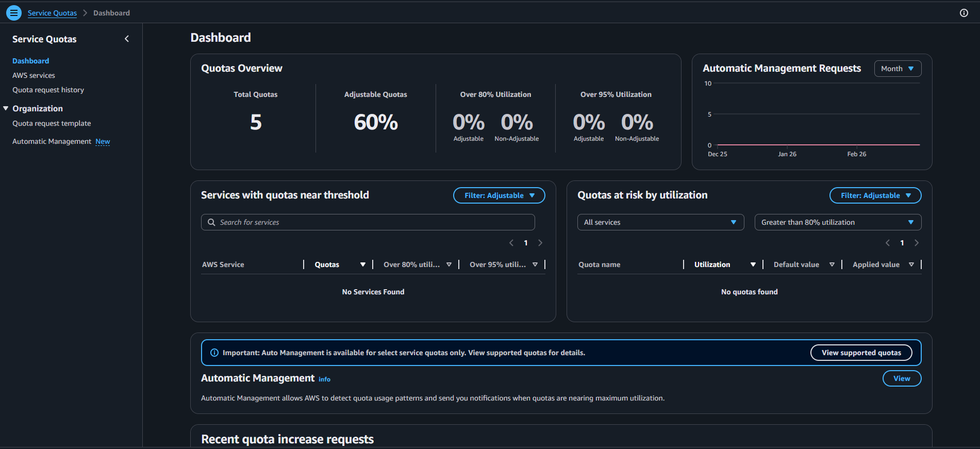This screenshot has height=449, width=980.
Task: Click the Feb 26 chart axis label
Action: 857,154
